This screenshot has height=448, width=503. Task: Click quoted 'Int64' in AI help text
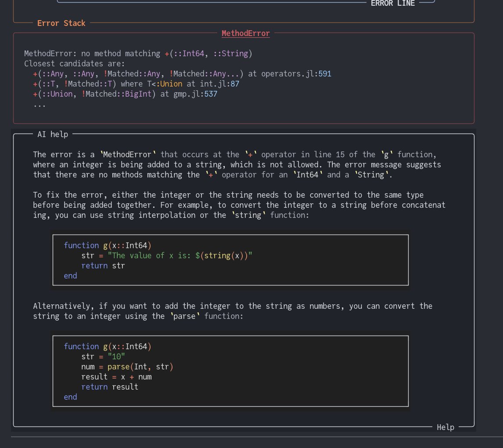(x=307, y=175)
